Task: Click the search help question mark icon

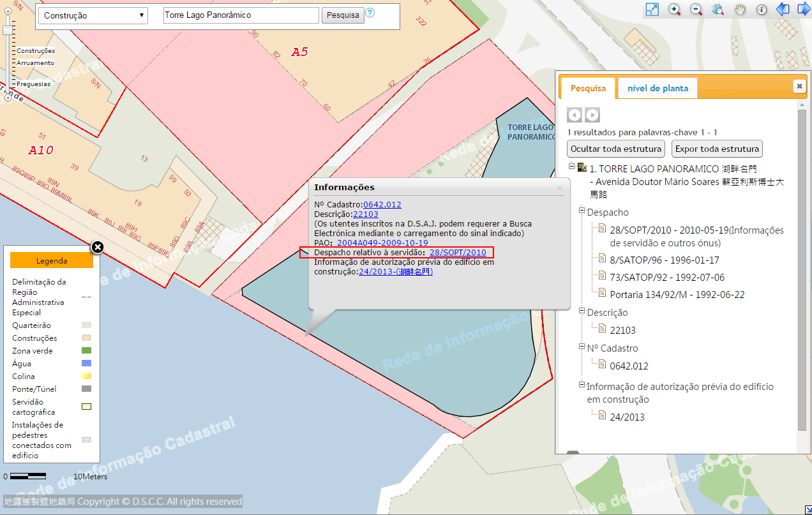Action: click(370, 13)
